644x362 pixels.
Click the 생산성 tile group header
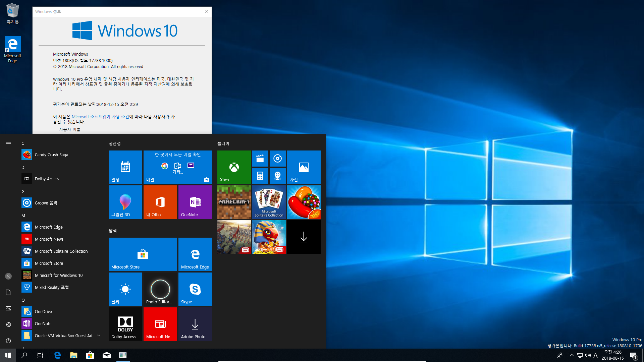(114, 143)
